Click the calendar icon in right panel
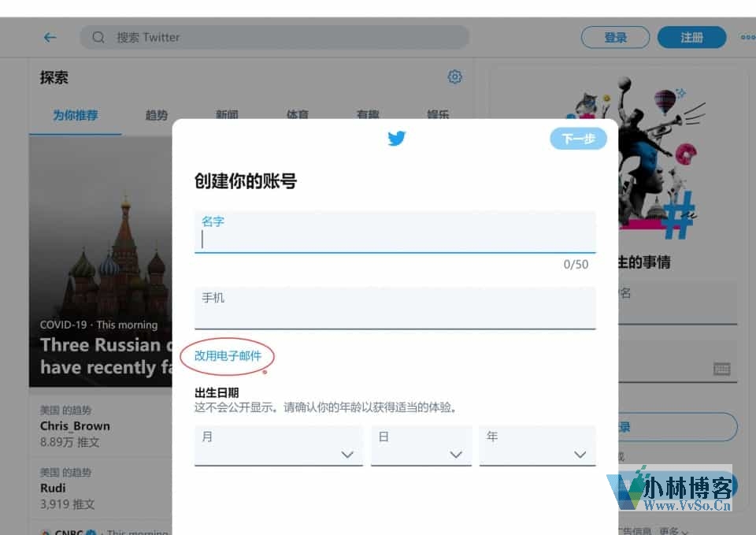 tap(722, 369)
